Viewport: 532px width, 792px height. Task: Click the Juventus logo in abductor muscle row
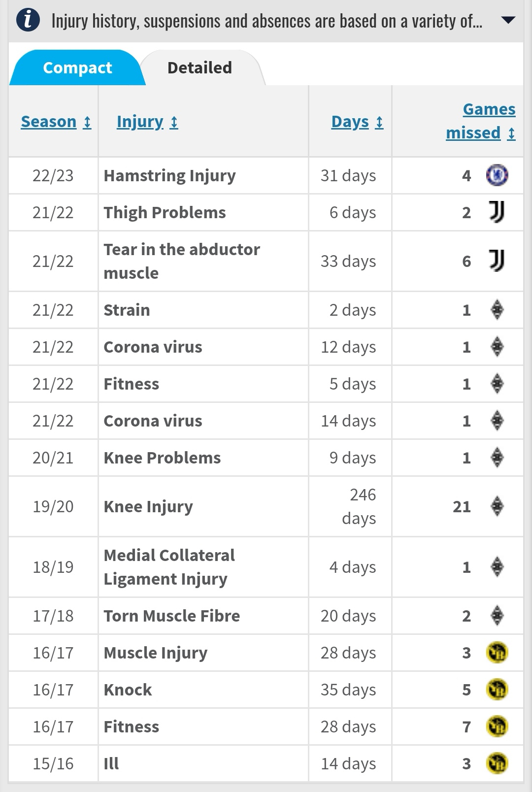tap(497, 261)
